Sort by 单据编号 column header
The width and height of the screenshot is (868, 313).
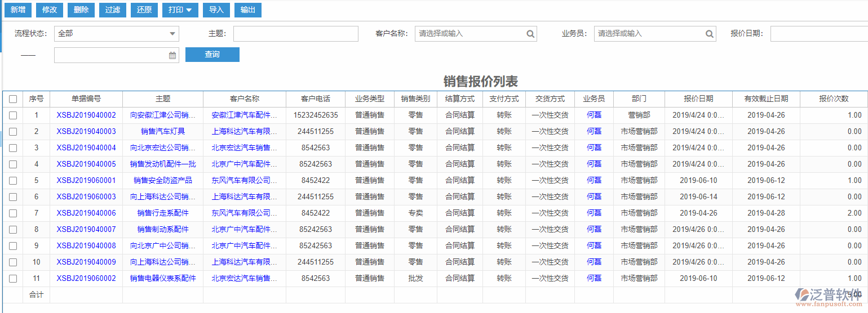click(x=86, y=99)
